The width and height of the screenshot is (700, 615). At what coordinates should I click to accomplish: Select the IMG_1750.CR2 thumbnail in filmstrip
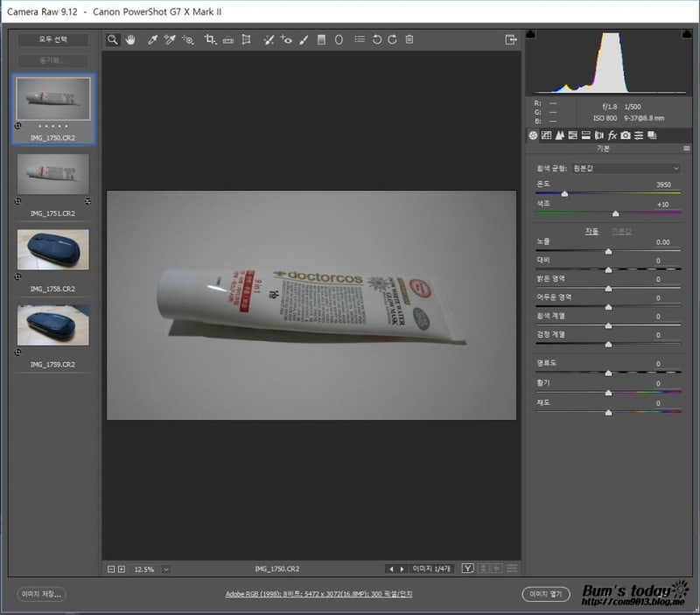53,99
